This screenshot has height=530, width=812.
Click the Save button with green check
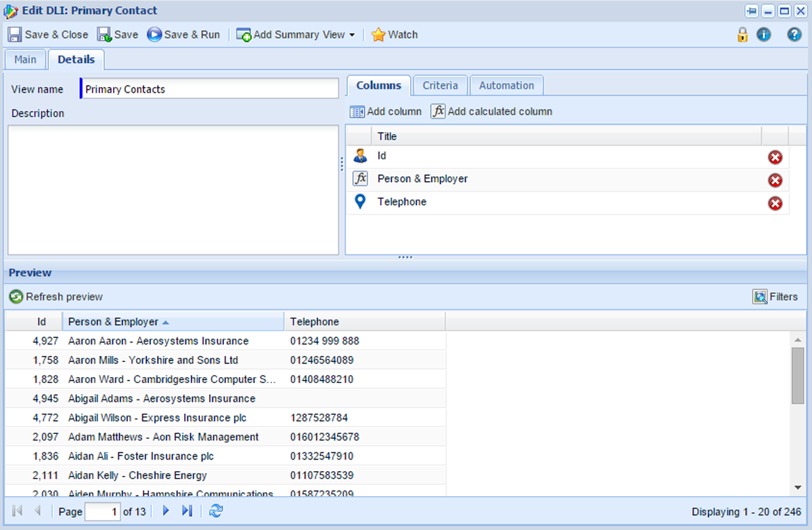(x=118, y=35)
